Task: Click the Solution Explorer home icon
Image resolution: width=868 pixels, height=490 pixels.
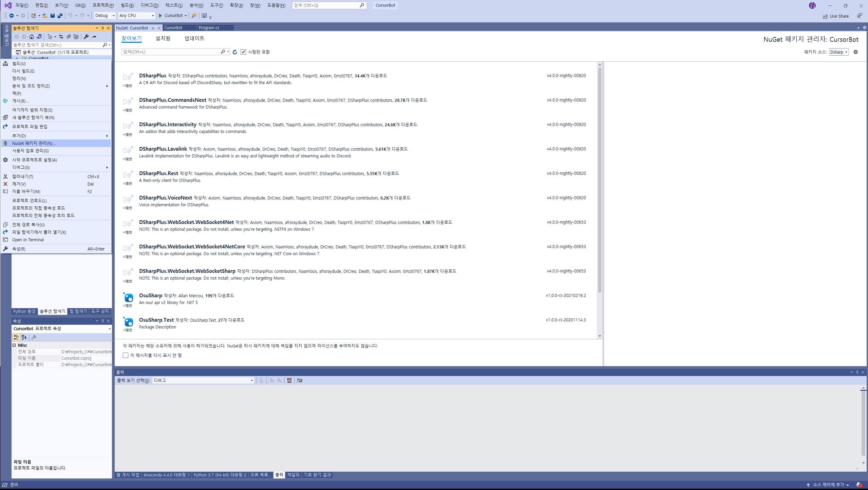Action: (32, 37)
